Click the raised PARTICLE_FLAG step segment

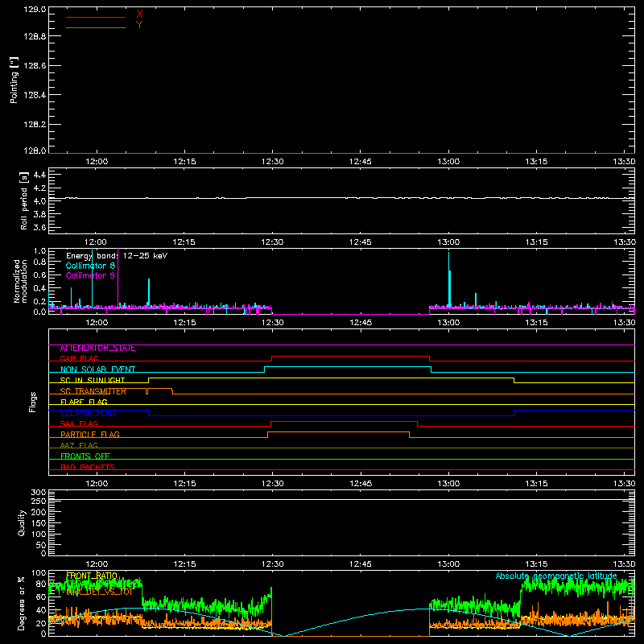click(339, 432)
